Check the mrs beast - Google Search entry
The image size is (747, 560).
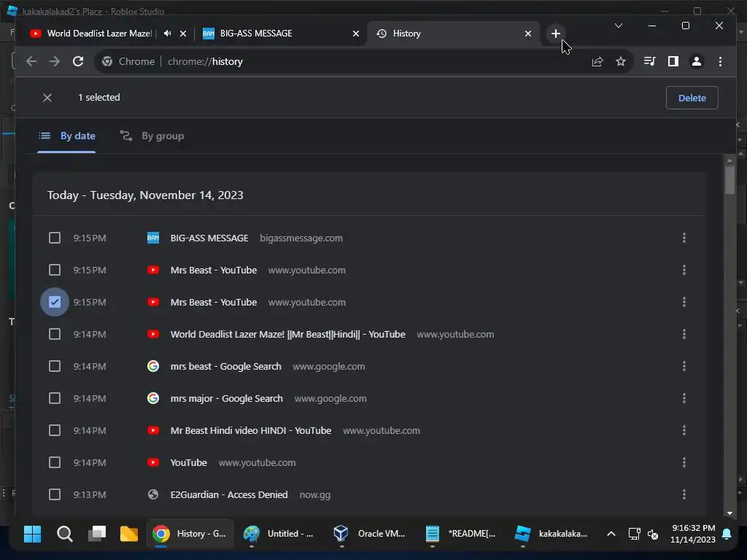click(x=55, y=366)
